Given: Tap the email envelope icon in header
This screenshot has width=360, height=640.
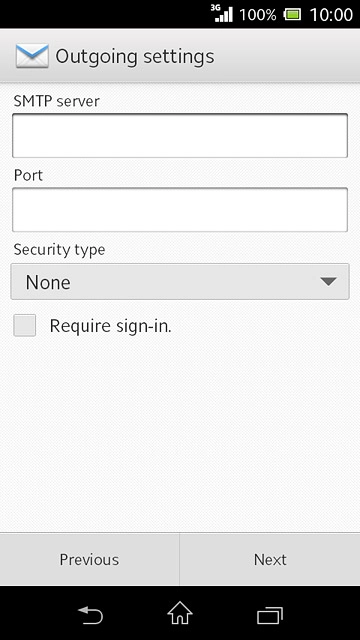Looking at the screenshot, I should [32, 56].
